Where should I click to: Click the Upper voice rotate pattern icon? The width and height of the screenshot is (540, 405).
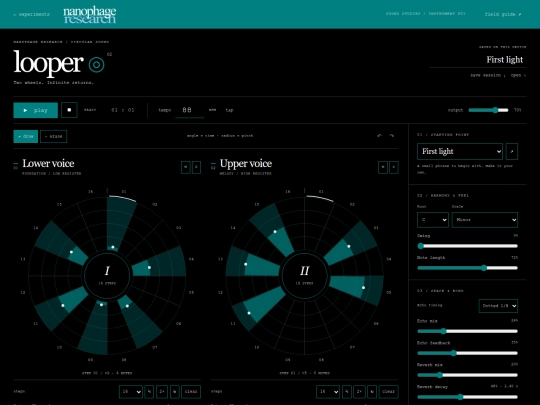372,392
